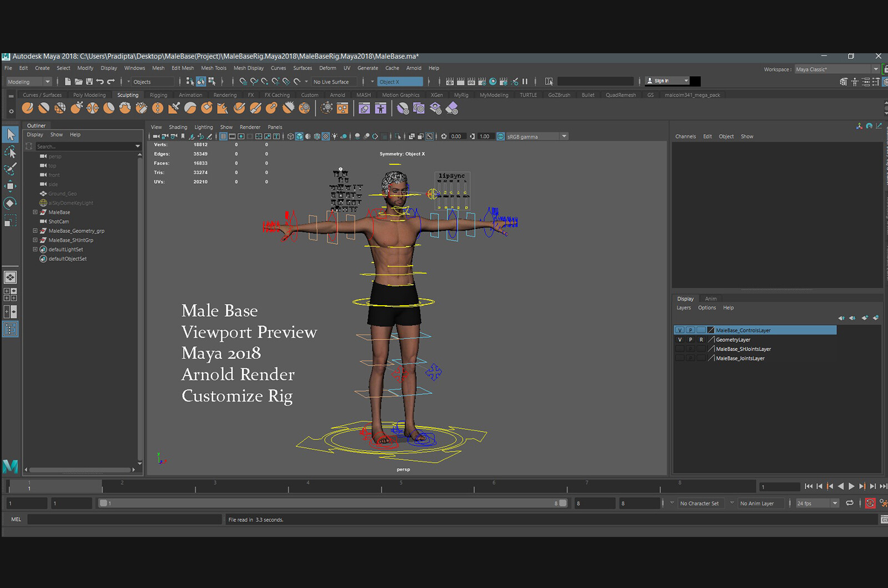
Task: Enable the R reference toggle on GeometryLayer
Action: coord(701,339)
